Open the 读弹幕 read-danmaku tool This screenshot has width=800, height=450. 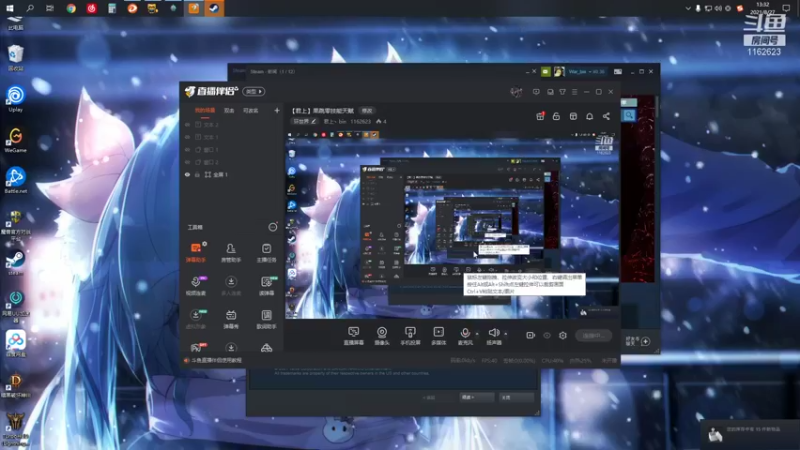[266, 286]
